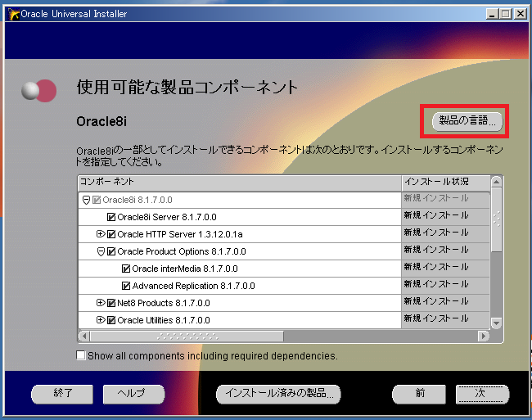Click the vertical scrollbar up arrow

[496, 183]
